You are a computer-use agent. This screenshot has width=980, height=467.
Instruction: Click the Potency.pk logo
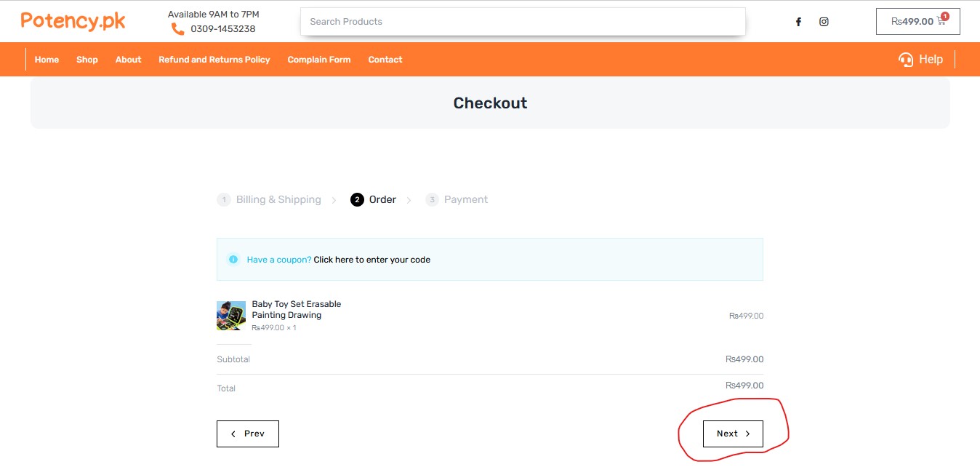point(73,21)
